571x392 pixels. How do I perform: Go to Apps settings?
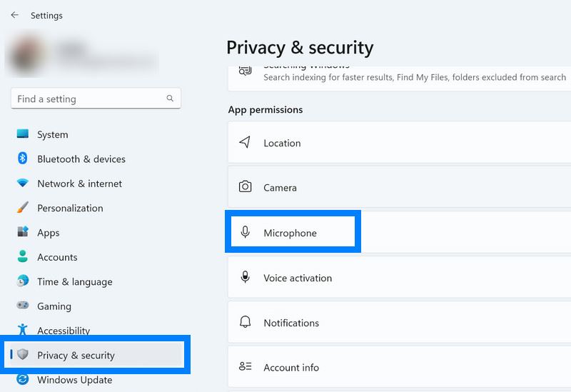tap(49, 233)
